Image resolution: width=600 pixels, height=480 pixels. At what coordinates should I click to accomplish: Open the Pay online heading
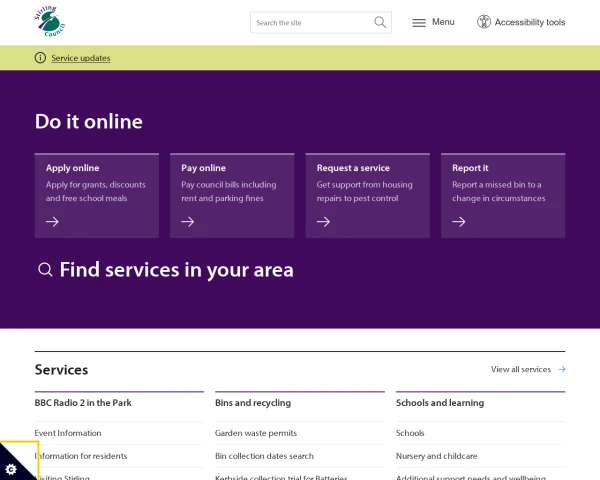tap(204, 168)
